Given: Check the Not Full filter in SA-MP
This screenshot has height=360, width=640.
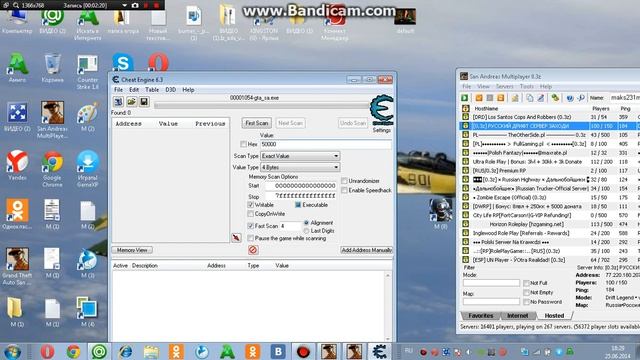Looking at the screenshot, I should pos(526,283).
